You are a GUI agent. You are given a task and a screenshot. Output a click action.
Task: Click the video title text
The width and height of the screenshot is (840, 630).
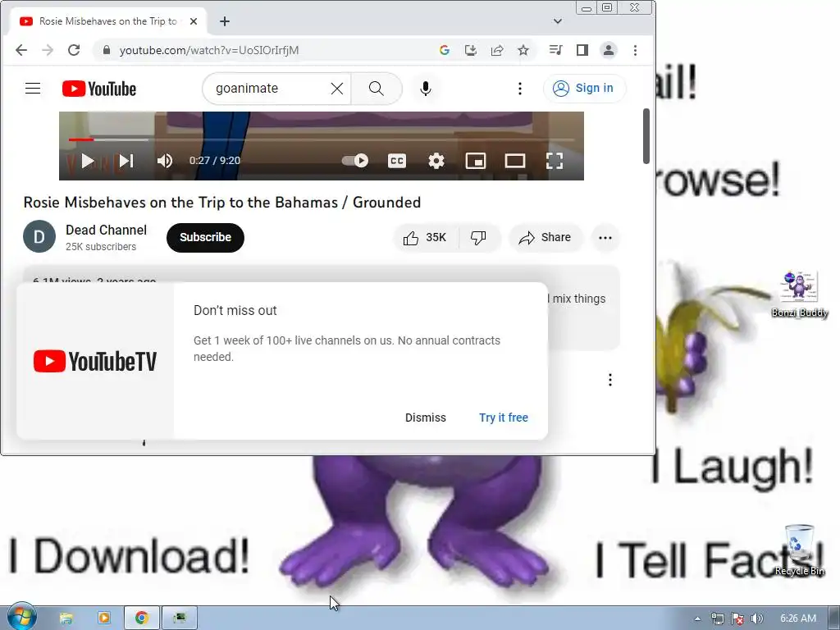click(x=221, y=203)
